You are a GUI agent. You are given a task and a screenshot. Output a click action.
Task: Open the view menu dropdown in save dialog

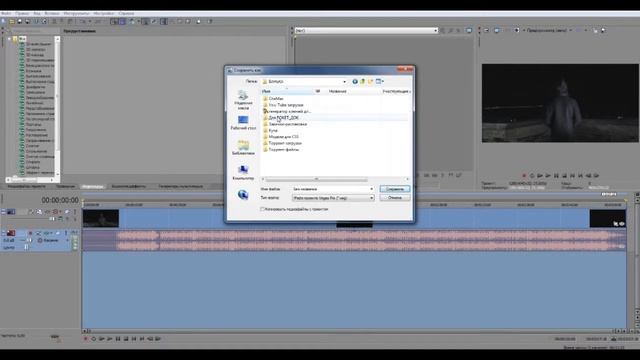(x=383, y=81)
